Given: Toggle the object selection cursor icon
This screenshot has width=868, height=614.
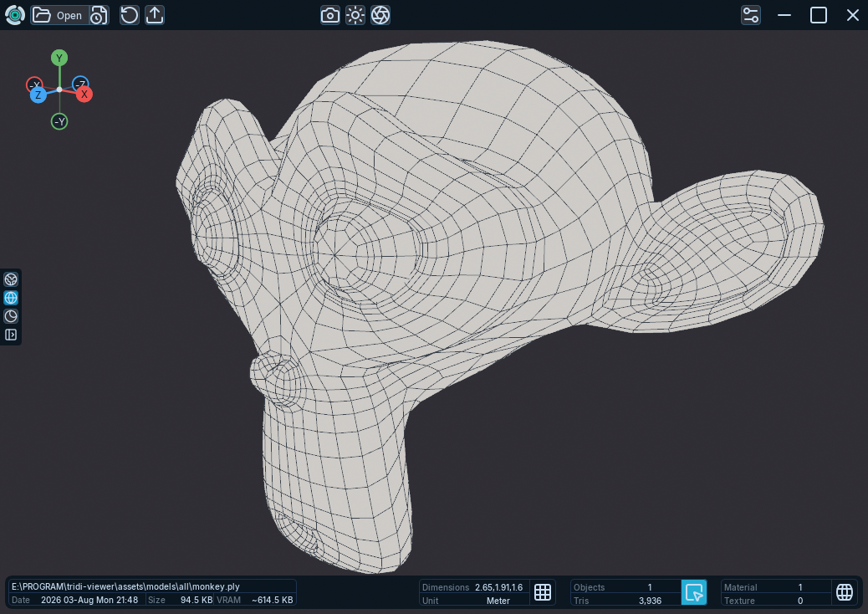Looking at the screenshot, I should [x=694, y=592].
